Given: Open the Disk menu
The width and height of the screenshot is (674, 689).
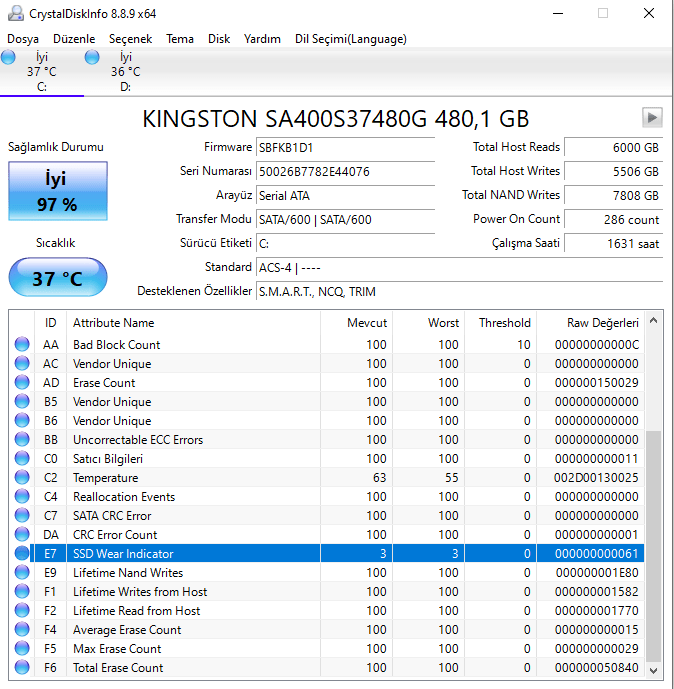Looking at the screenshot, I should [x=219, y=39].
